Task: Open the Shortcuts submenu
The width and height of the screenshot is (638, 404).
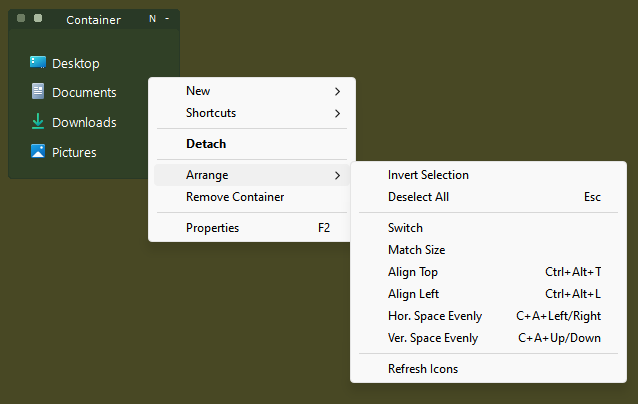Action: (252, 113)
